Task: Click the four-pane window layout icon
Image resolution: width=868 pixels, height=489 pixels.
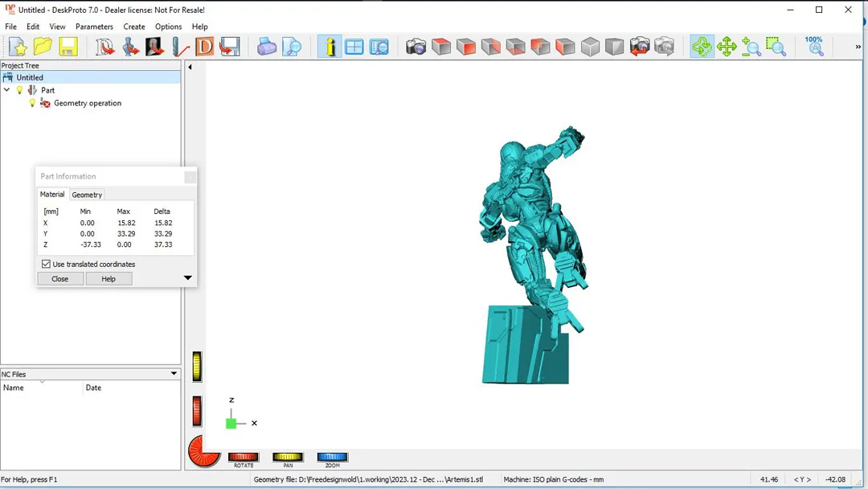Action: [354, 47]
